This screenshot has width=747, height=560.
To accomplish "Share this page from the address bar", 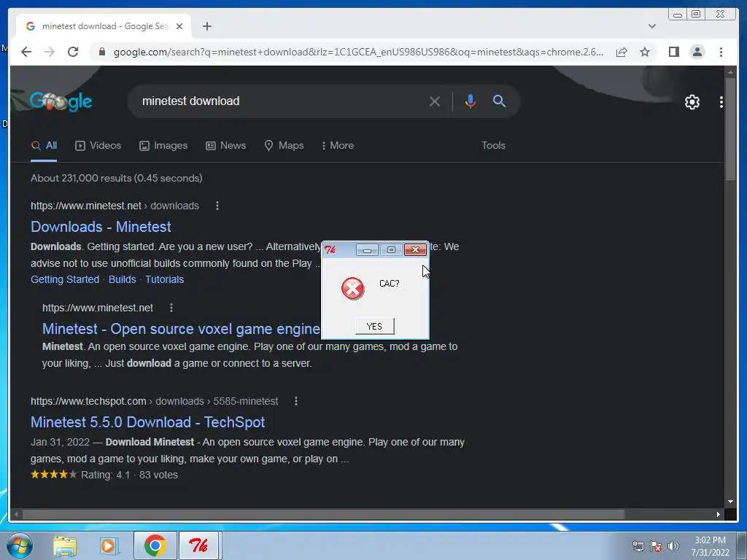I will click(x=622, y=52).
